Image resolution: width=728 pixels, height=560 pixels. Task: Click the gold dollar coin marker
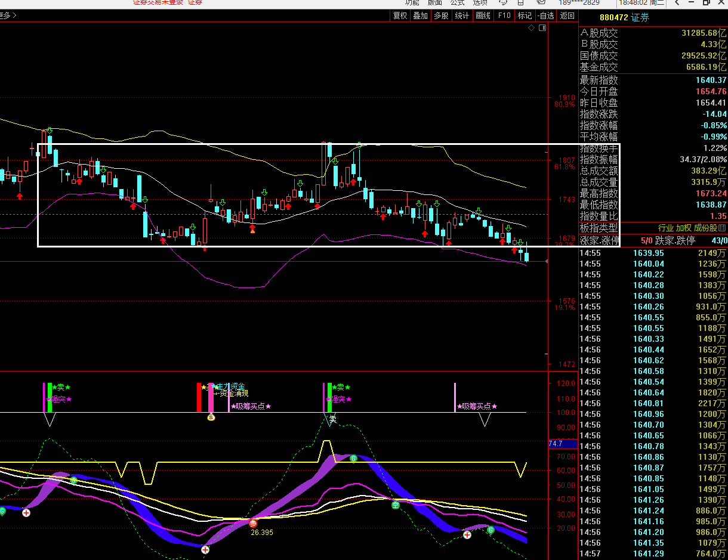click(211, 417)
